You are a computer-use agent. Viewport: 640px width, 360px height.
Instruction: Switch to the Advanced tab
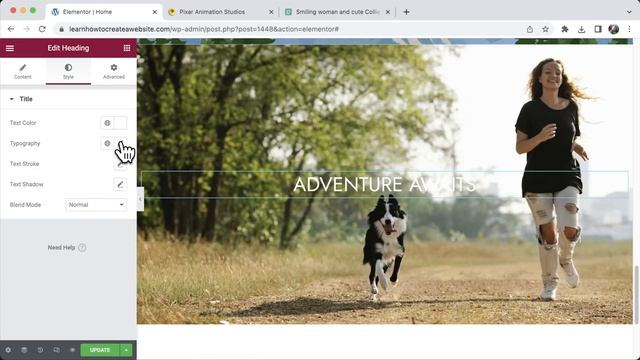[x=113, y=71]
